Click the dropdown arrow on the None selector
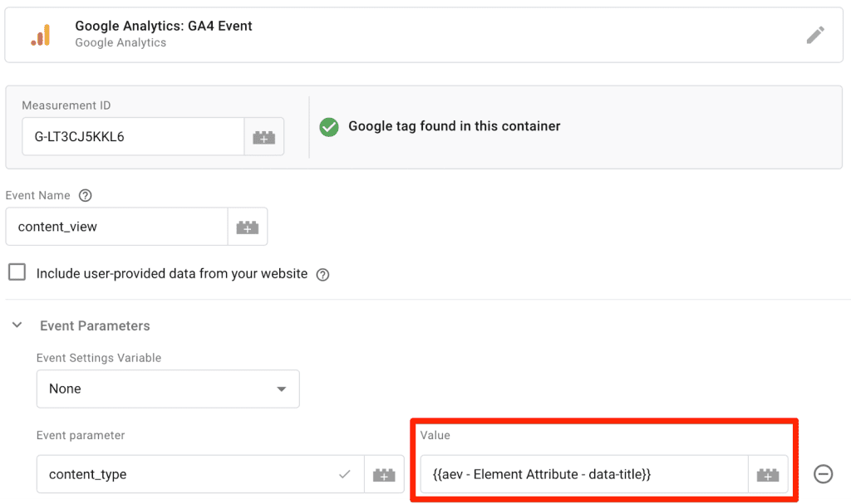 coord(283,389)
